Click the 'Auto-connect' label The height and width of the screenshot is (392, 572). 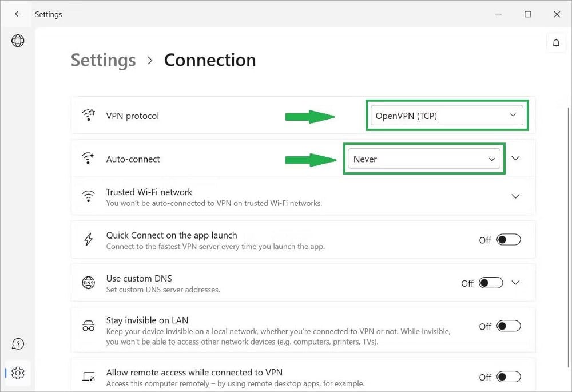pyautogui.click(x=133, y=159)
